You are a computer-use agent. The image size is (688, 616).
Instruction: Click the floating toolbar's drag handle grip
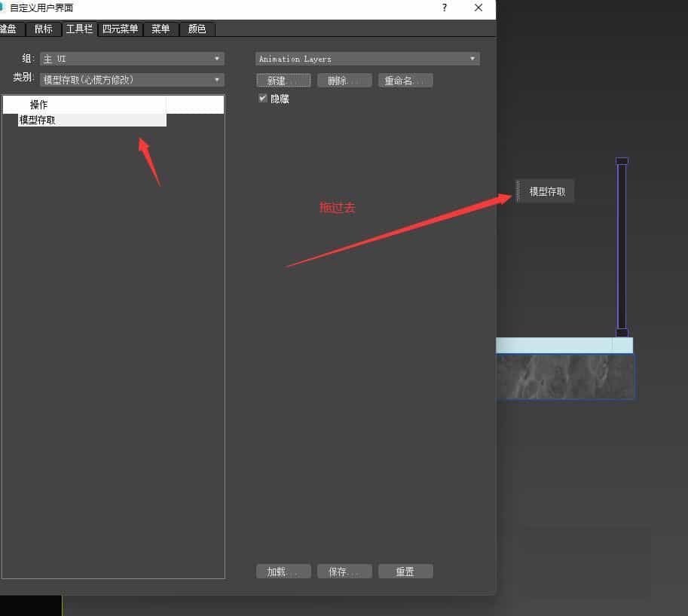(x=518, y=191)
